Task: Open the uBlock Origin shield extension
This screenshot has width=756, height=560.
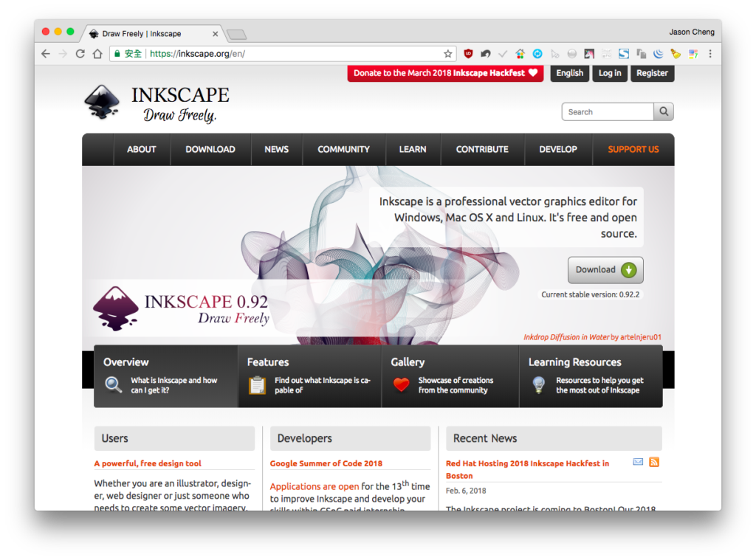Action: pyautogui.click(x=468, y=54)
